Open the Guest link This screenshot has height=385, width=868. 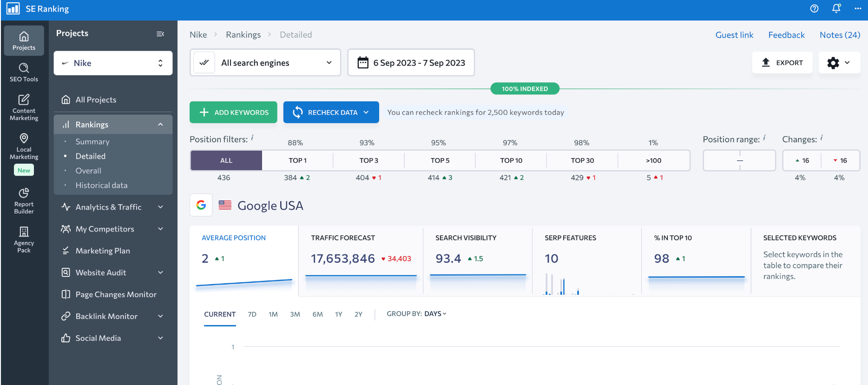click(x=734, y=35)
